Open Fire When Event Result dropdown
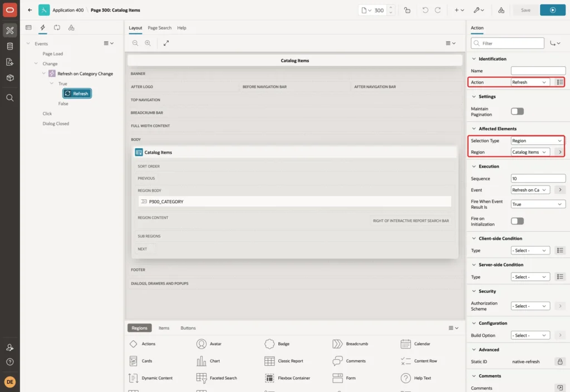This screenshot has height=392, width=570. click(538, 204)
